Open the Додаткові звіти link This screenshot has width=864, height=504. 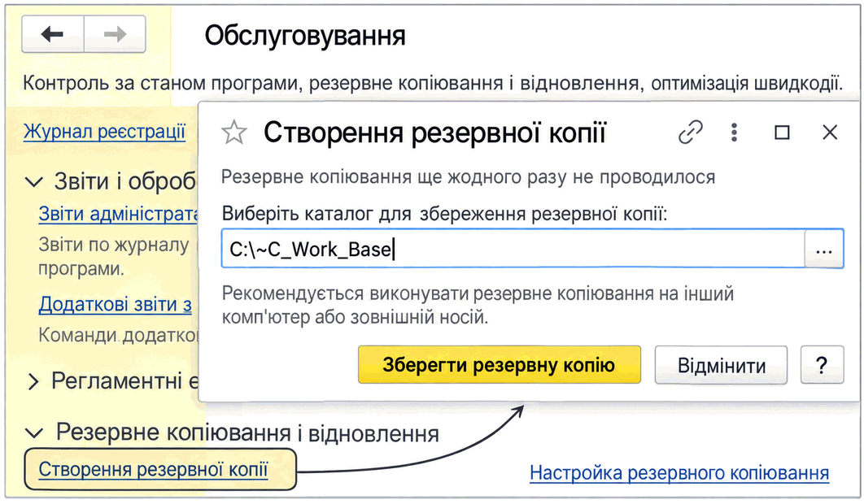[x=116, y=304]
